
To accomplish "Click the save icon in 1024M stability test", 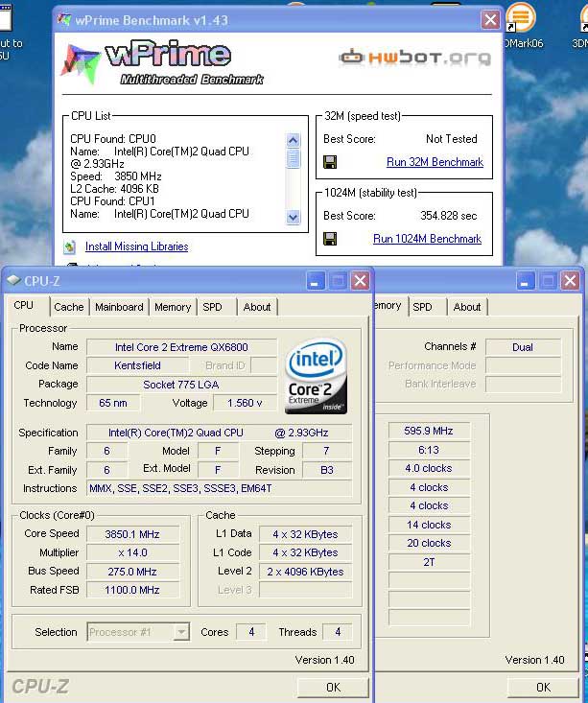I will (x=330, y=239).
